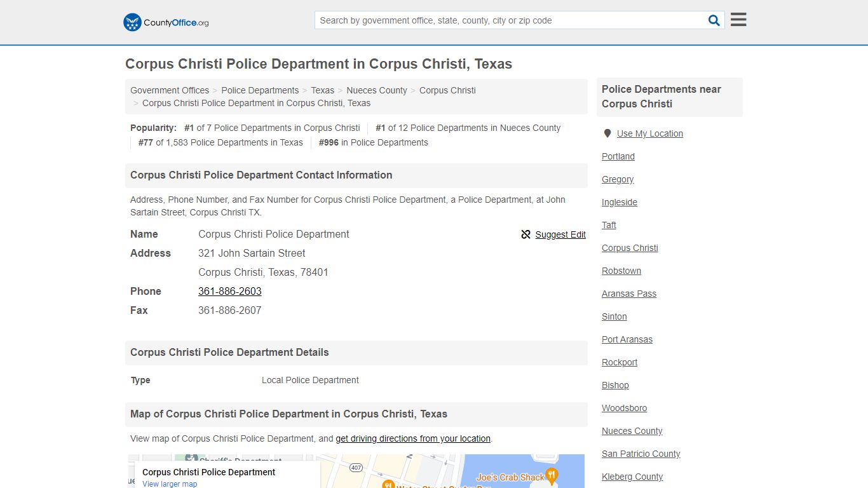Click the map preview area
The width and height of the screenshot is (868, 488).
pyautogui.click(x=356, y=471)
